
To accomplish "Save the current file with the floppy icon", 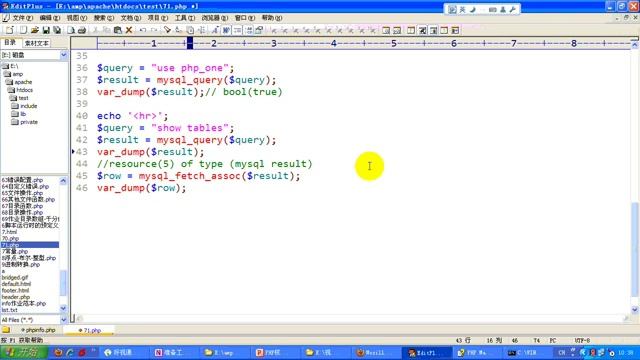I will pos(46,30).
